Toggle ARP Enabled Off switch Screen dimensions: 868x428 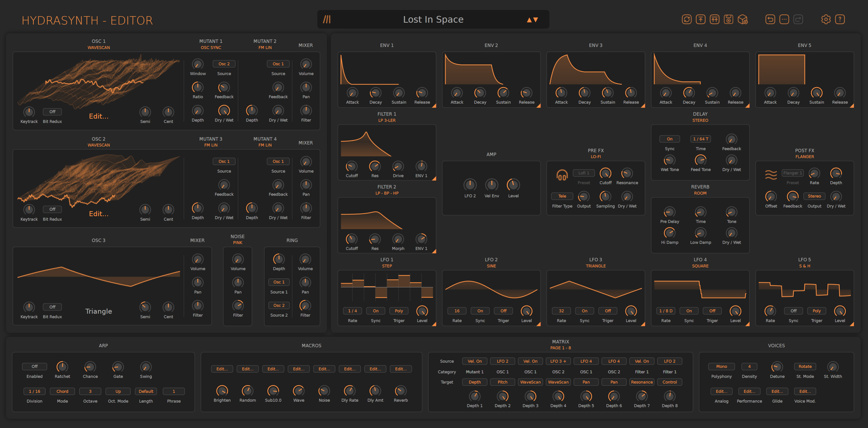click(34, 366)
